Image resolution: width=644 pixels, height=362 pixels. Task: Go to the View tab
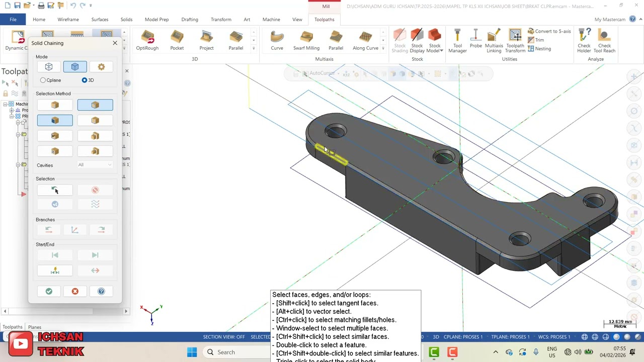point(297,20)
